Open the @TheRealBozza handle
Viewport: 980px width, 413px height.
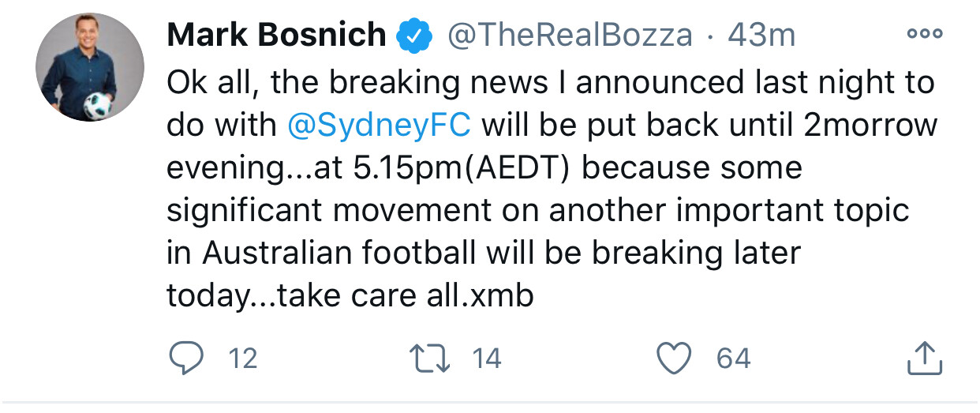(x=570, y=36)
